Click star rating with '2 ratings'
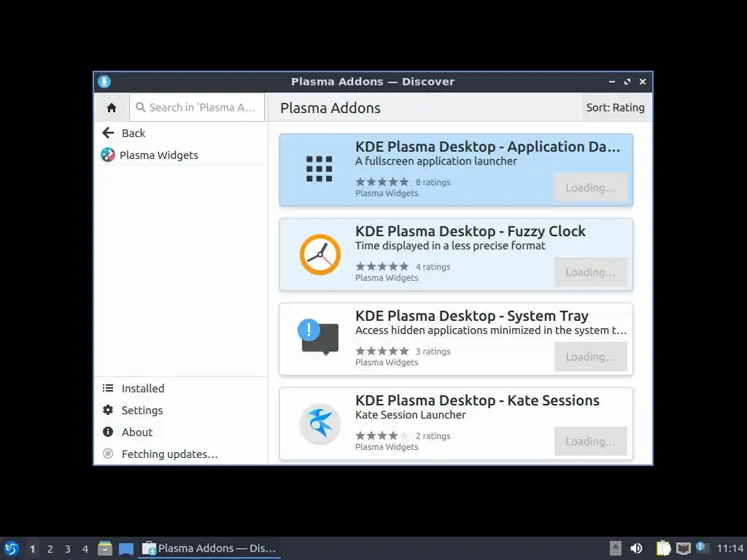Screen dimensions: 747x560 [382, 436]
